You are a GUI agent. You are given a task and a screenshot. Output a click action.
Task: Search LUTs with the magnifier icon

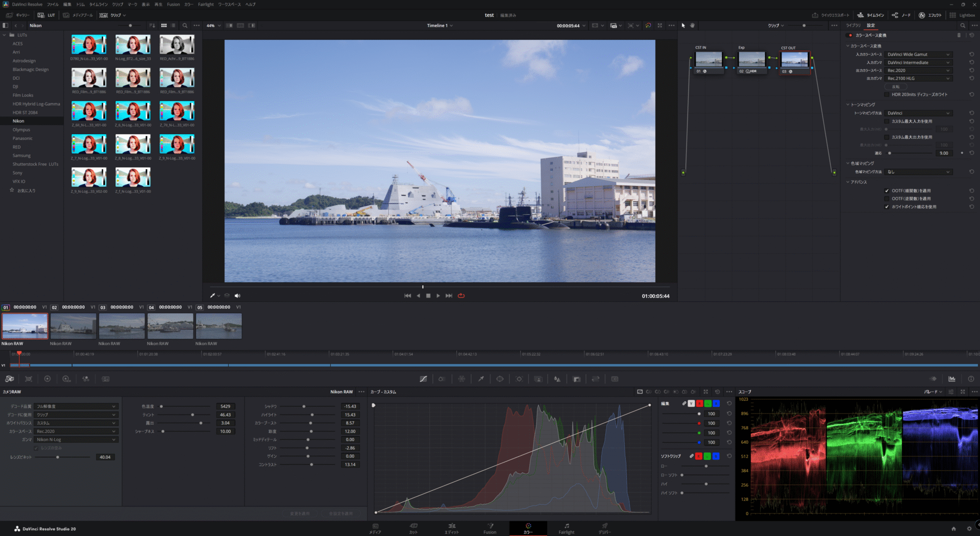[185, 26]
